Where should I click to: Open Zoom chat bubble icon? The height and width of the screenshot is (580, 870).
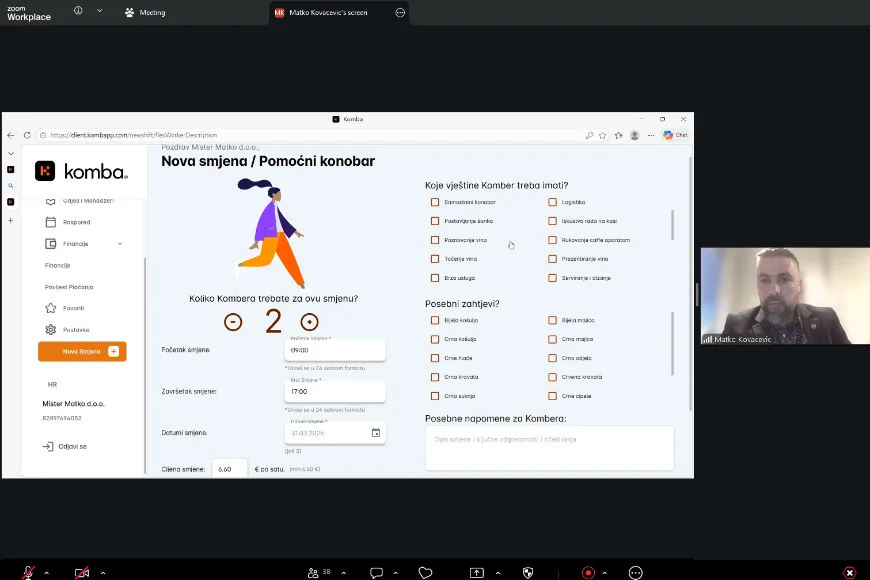click(376, 573)
